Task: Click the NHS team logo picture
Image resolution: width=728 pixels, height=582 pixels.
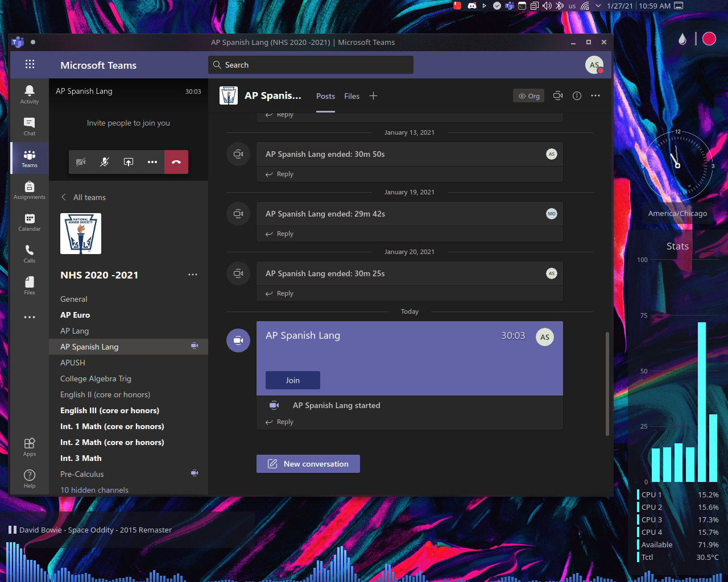Action: click(81, 234)
